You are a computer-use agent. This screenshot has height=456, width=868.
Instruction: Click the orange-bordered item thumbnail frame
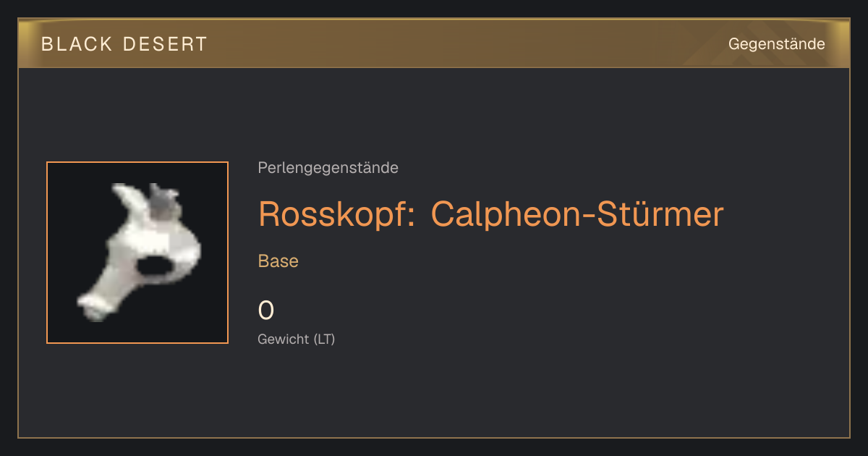pos(137,253)
